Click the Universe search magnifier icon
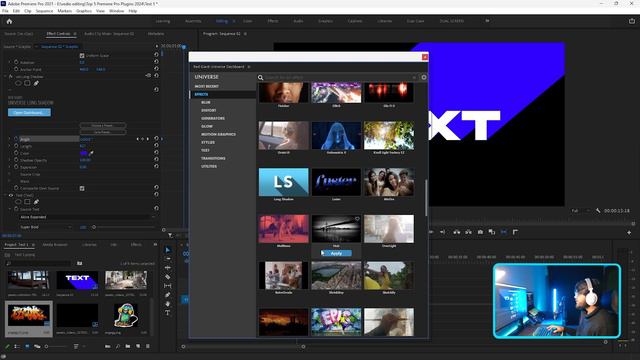 coord(260,77)
